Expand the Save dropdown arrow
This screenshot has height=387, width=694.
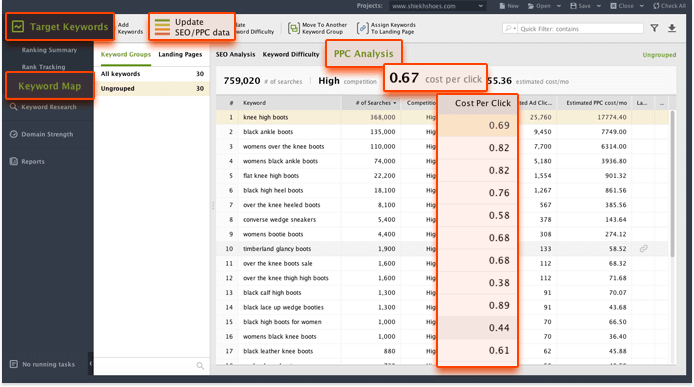tap(599, 6)
